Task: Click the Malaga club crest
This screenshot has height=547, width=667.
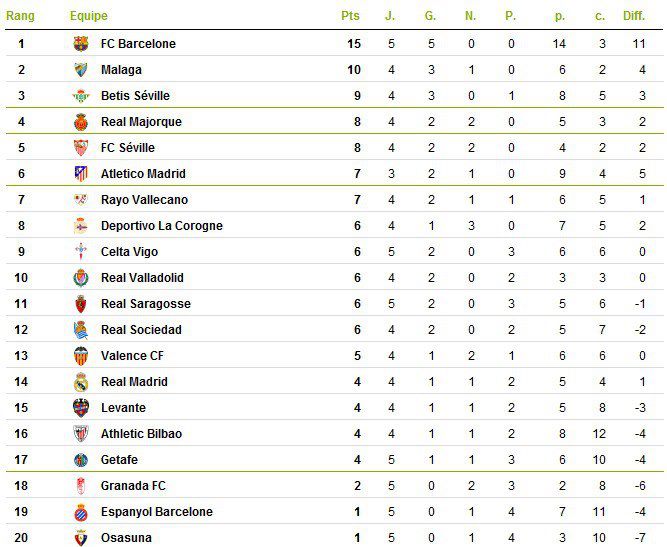Action: pos(81,69)
